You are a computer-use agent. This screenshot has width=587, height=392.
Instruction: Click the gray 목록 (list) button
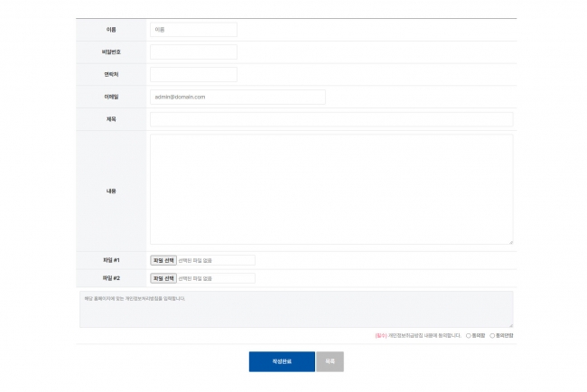(330, 361)
